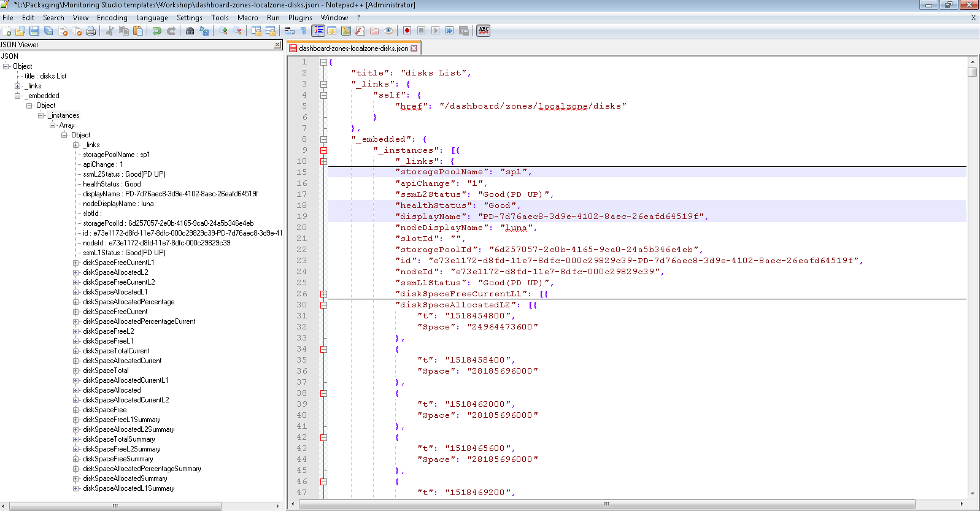Click the Save All toolbar icon
The image size is (980, 511).
(x=48, y=31)
